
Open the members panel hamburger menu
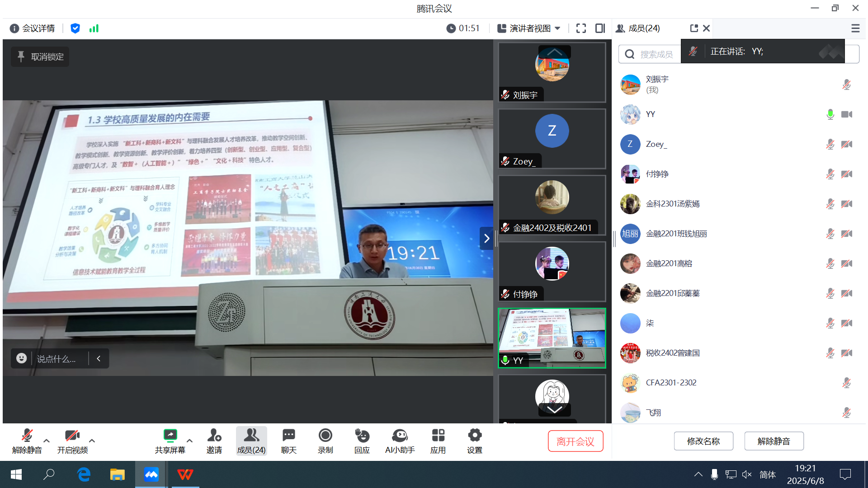click(855, 28)
